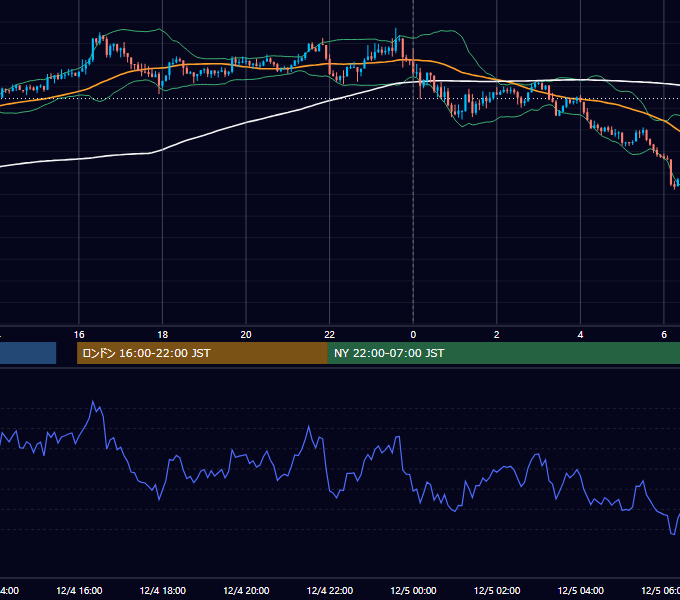Click the 18 hour label on upper axis
This screenshot has width=680, height=600.
(x=163, y=335)
